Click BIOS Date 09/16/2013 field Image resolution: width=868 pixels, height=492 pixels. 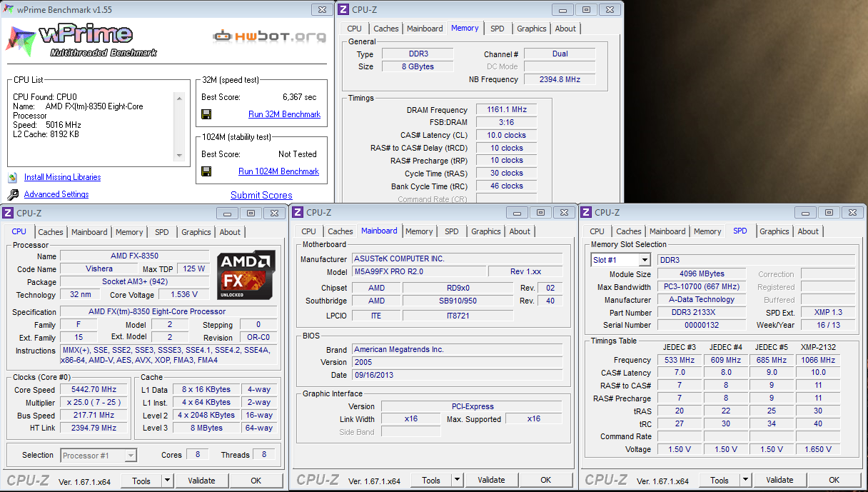pos(458,375)
